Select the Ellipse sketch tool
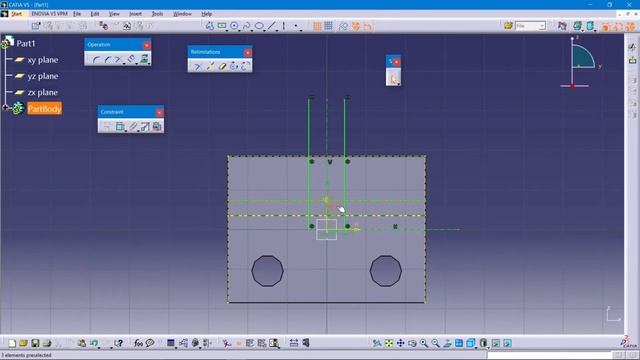Image resolution: width=640 pixels, height=360 pixels. click(259, 26)
